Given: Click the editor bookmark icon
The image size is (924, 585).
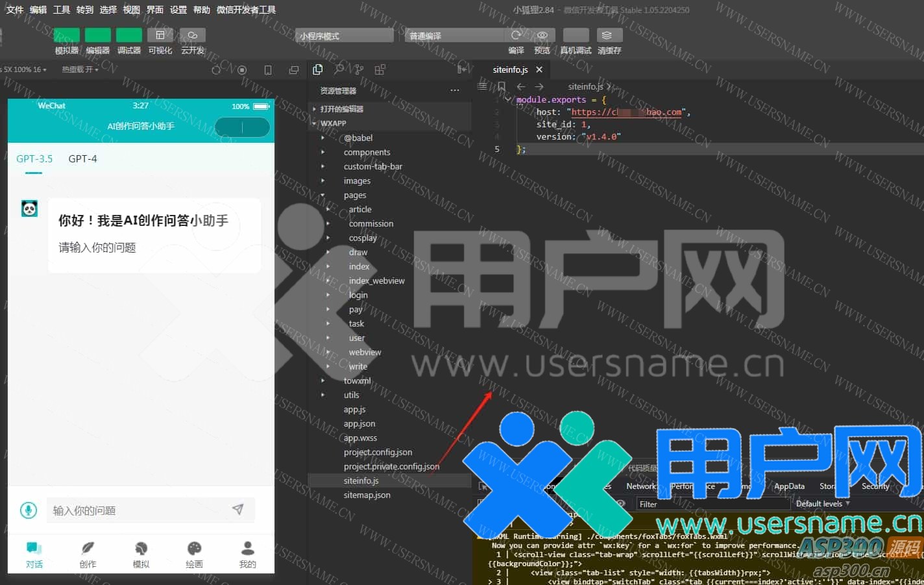Looking at the screenshot, I should [x=502, y=86].
